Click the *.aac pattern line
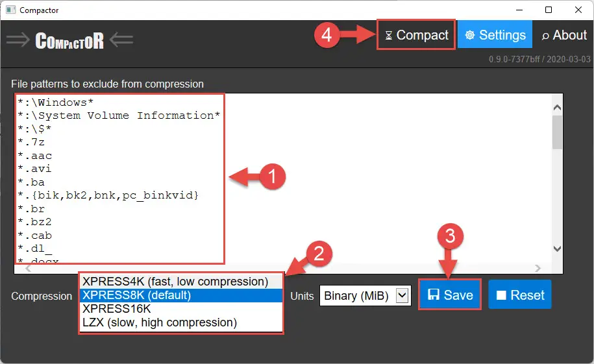 coord(34,156)
